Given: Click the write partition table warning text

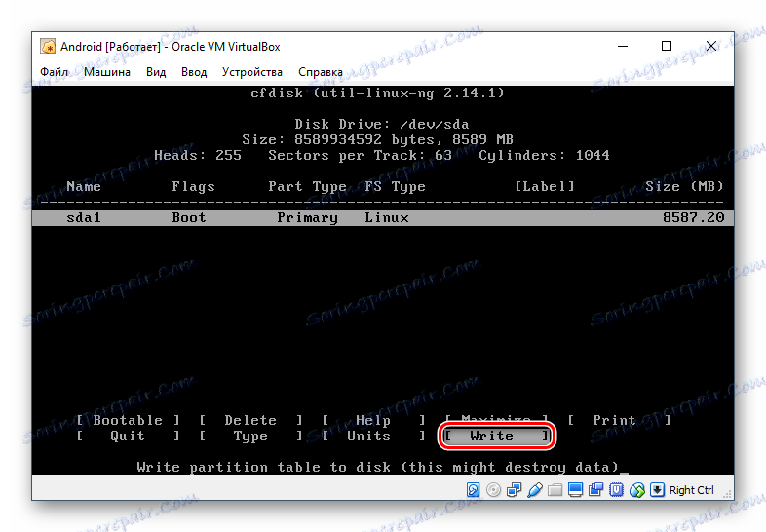Looking at the screenshot, I should pos(377,467).
